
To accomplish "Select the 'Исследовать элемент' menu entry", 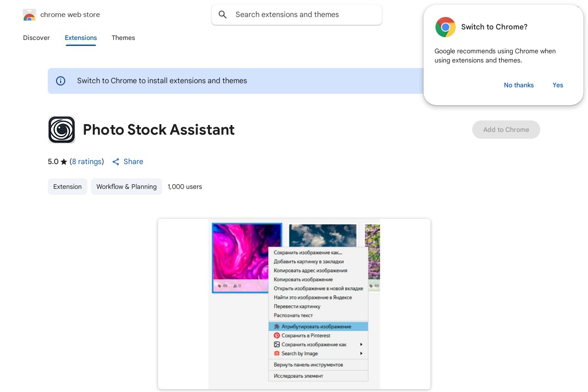I will point(318,376).
